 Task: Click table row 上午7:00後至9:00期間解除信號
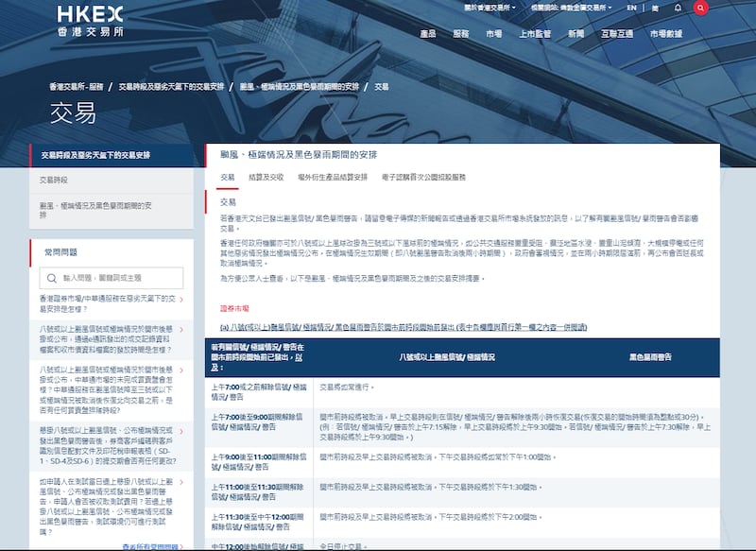point(462,427)
